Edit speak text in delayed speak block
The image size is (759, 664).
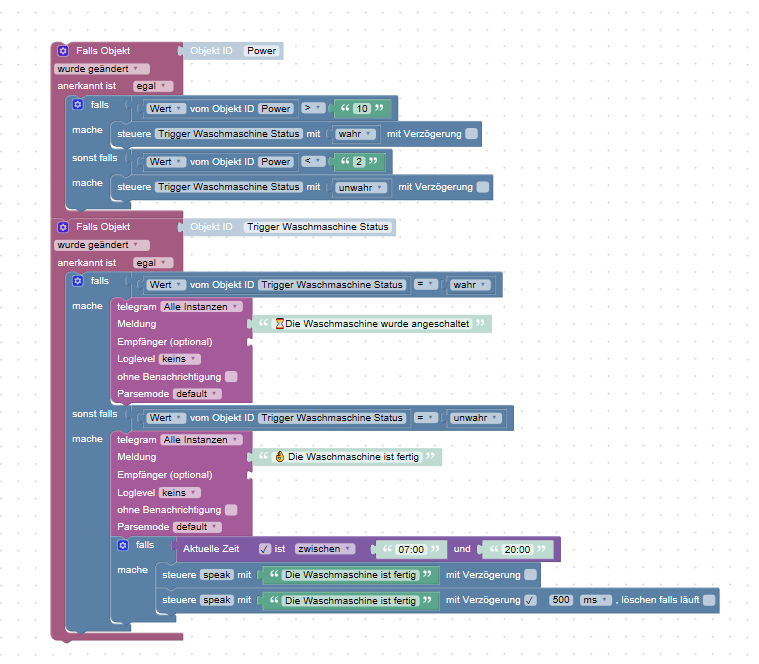pos(350,601)
